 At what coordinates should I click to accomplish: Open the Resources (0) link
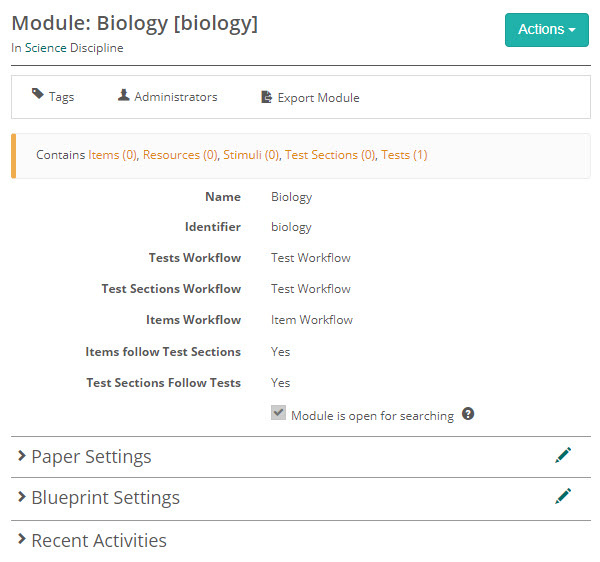pos(180,155)
